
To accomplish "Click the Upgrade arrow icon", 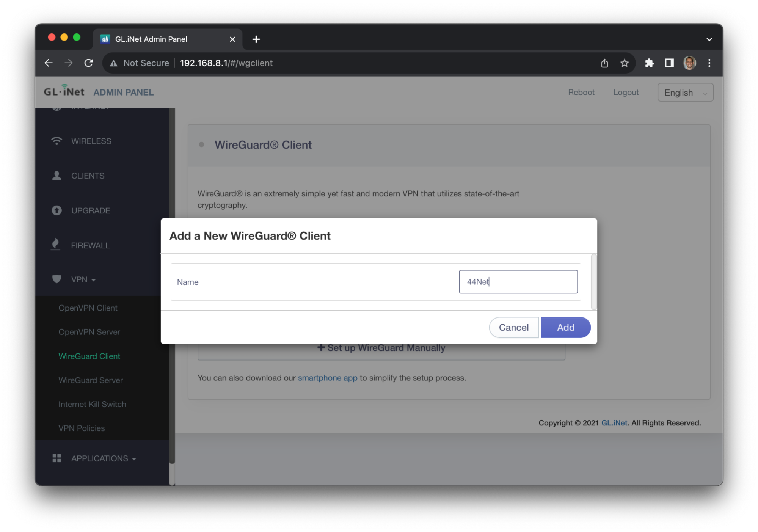I will click(x=56, y=210).
